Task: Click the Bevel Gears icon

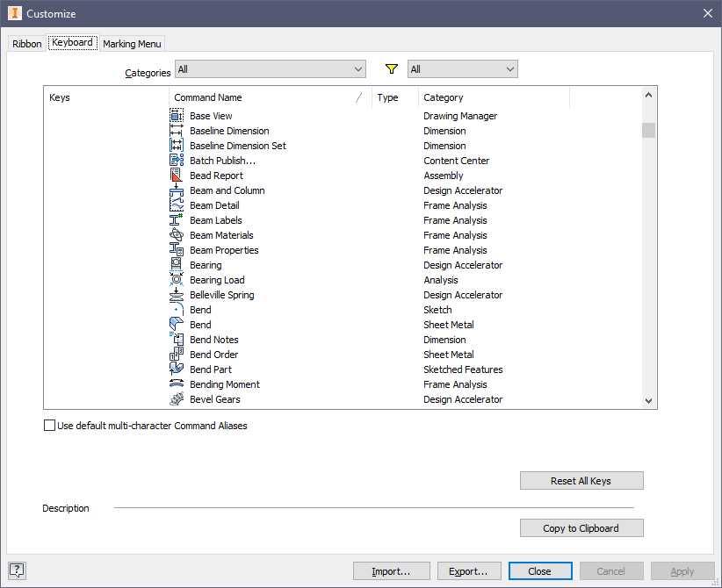Action: (x=177, y=399)
